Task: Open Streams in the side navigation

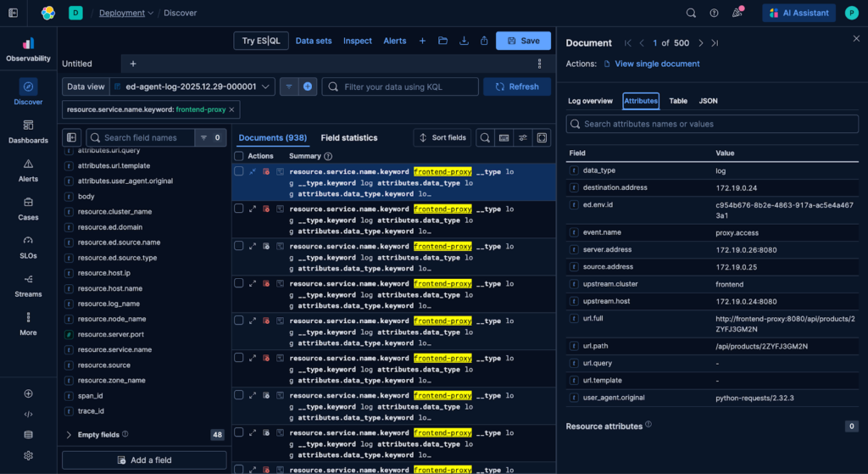Action: click(x=28, y=285)
